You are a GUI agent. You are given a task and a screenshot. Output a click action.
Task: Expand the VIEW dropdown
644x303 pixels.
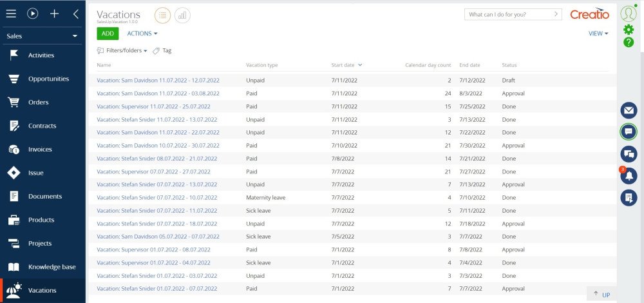click(598, 34)
